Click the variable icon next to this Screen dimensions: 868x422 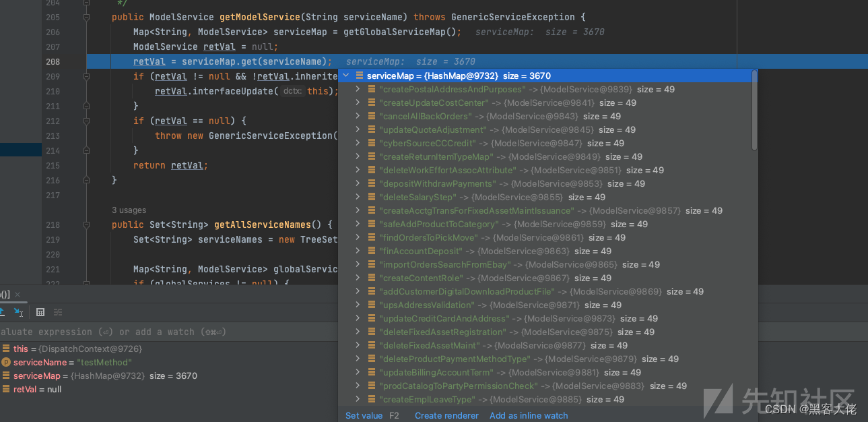pos(5,349)
